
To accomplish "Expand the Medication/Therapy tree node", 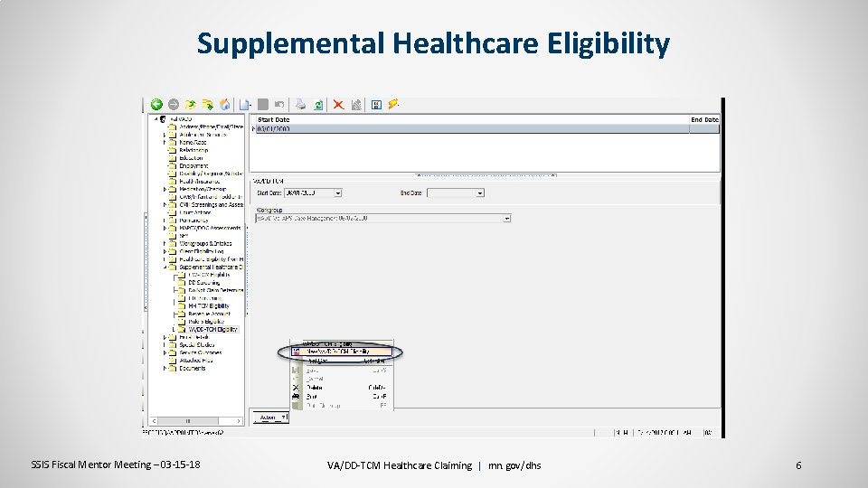I will [165, 189].
